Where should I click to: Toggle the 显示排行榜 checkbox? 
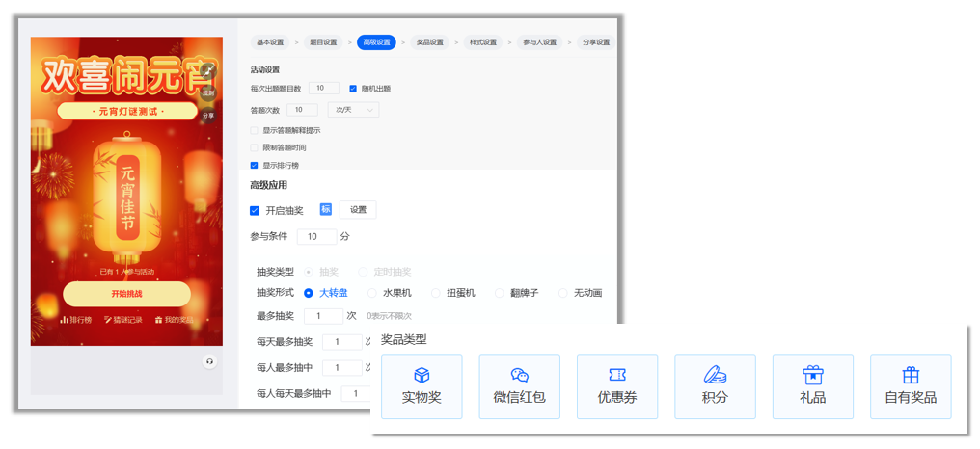click(254, 166)
